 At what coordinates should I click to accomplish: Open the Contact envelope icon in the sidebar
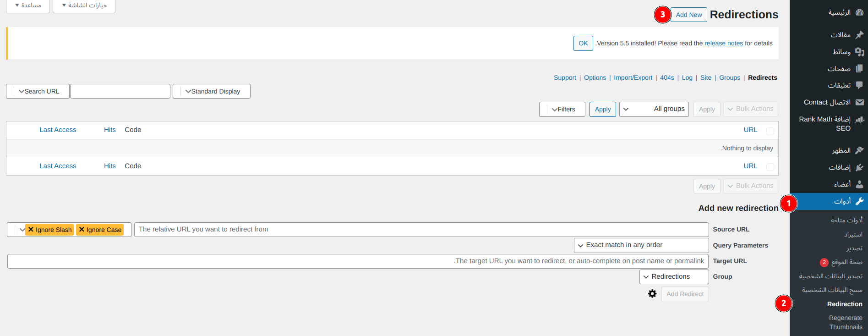tap(859, 102)
